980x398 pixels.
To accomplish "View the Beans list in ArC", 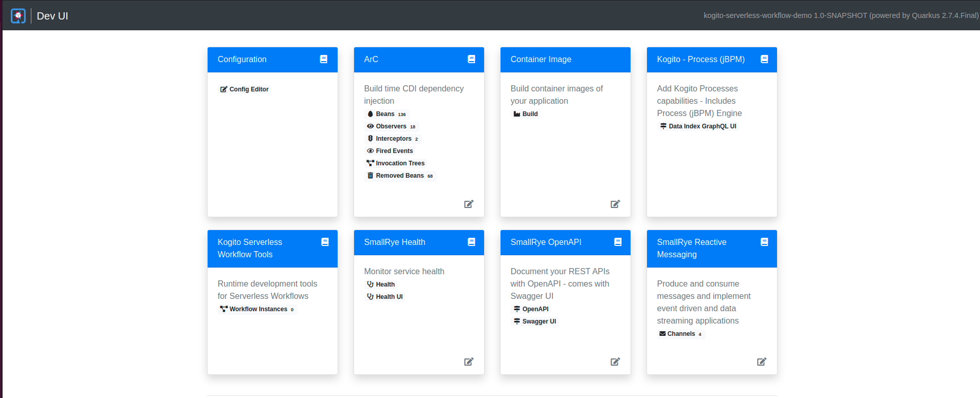I will [x=386, y=114].
